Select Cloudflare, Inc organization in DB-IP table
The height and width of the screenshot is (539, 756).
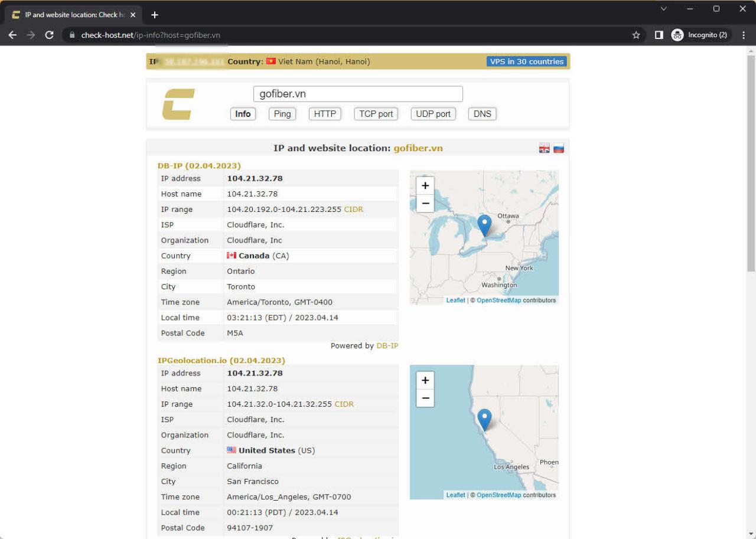pyautogui.click(x=255, y=240)
